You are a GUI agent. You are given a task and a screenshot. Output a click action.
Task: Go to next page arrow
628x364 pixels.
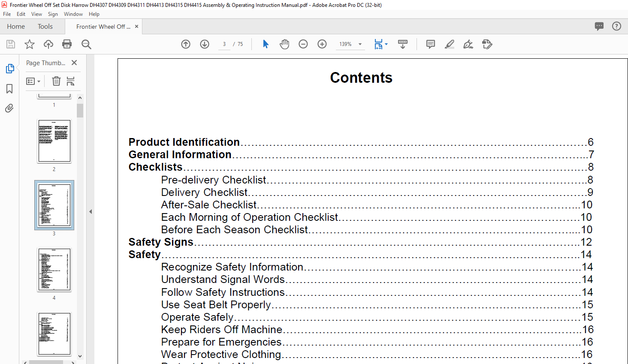205,44
